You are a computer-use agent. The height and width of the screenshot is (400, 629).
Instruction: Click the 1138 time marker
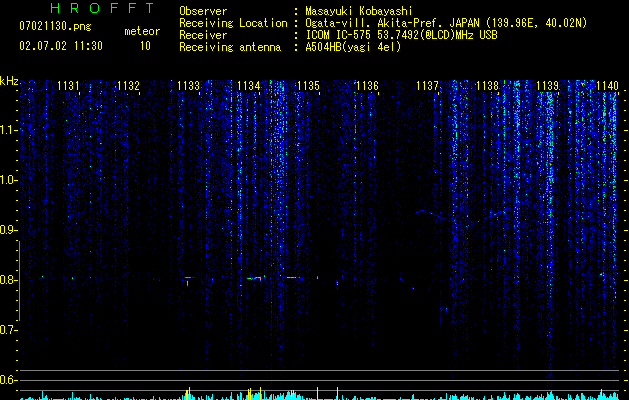coord(487,85)
